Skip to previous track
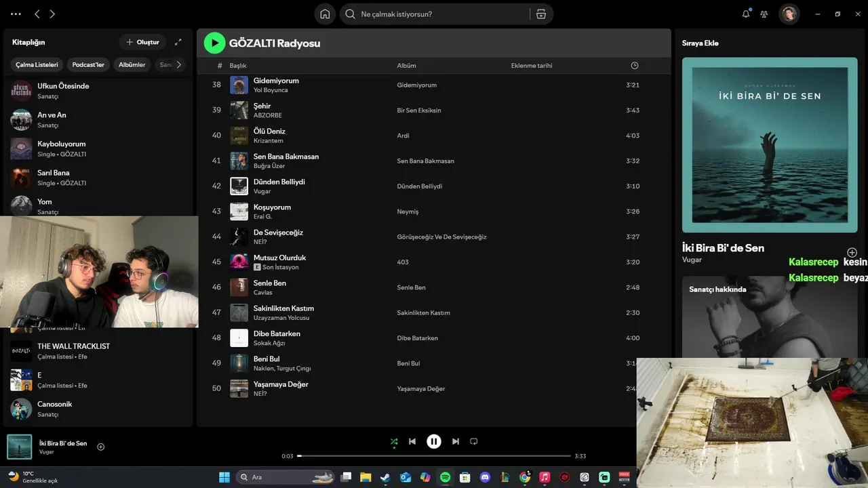 pos(412,441)
